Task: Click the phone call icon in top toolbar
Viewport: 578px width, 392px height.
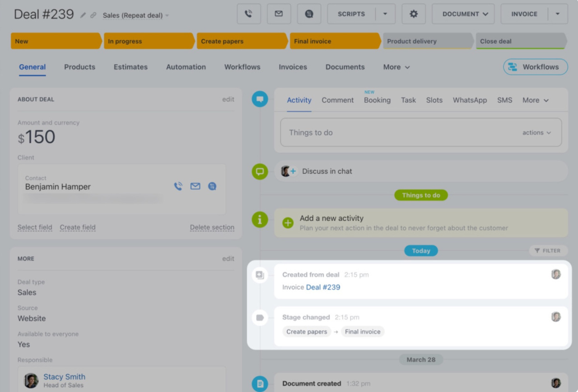Action: click(249, 14)
